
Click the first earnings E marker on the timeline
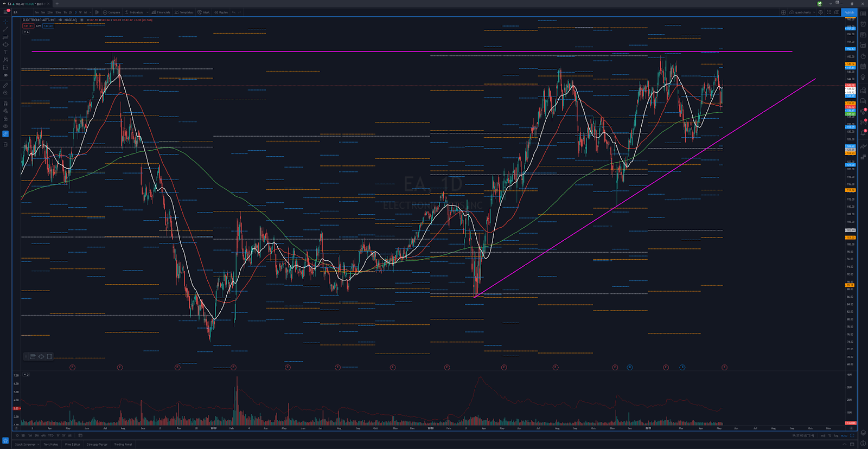(x=72, y=367)
